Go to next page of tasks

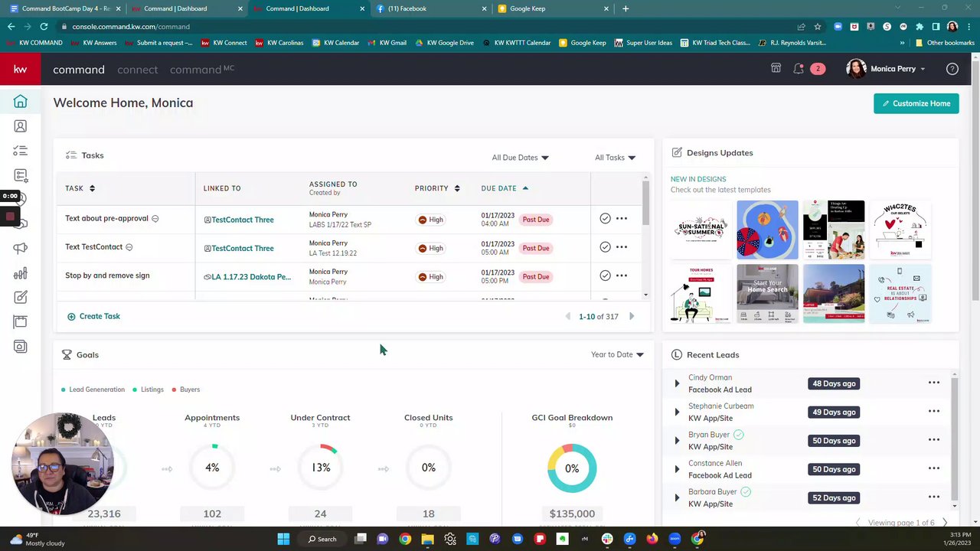632,316
